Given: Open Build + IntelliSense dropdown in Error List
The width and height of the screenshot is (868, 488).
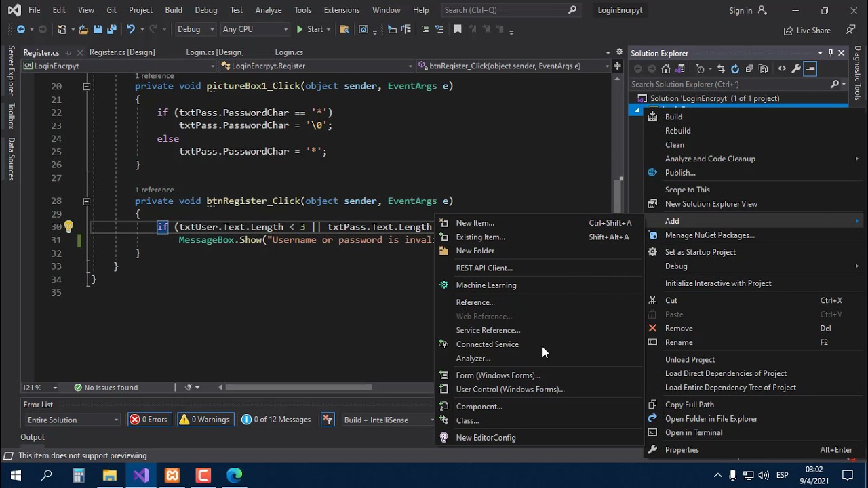Looking at the screenshot, I should pos(388,420).
